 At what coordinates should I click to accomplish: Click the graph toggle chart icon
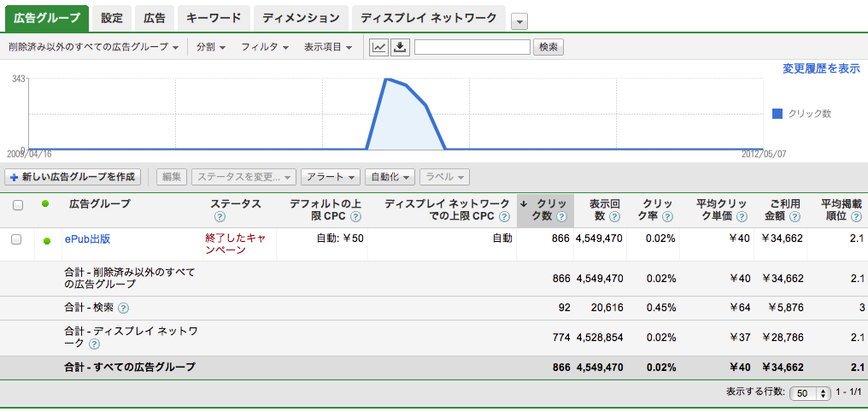coord(378,47)
